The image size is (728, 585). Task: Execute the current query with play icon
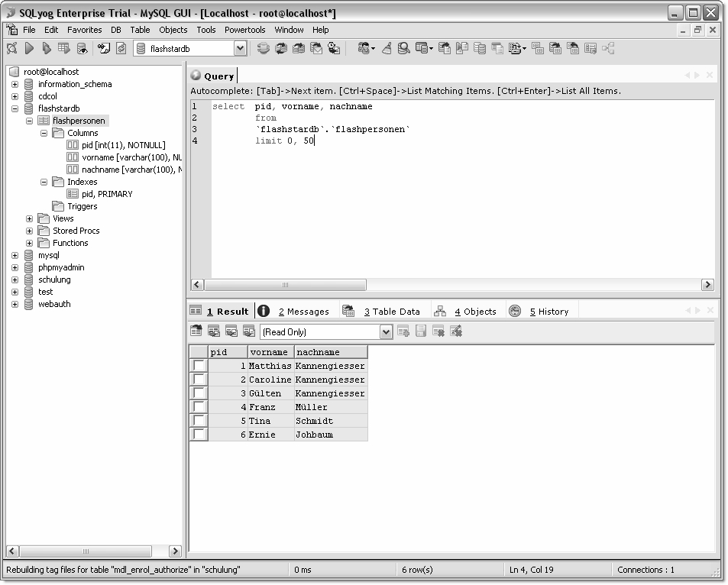click(x=29, y=48)
